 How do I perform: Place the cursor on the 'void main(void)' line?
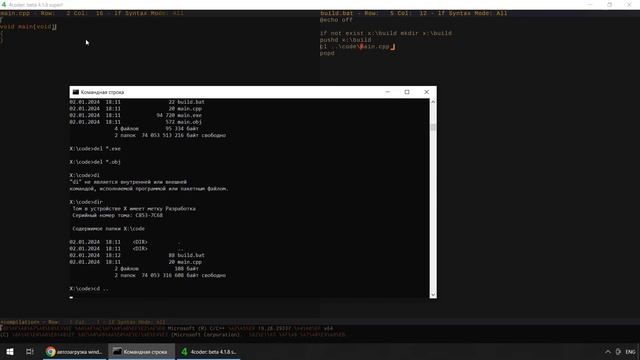28,27
